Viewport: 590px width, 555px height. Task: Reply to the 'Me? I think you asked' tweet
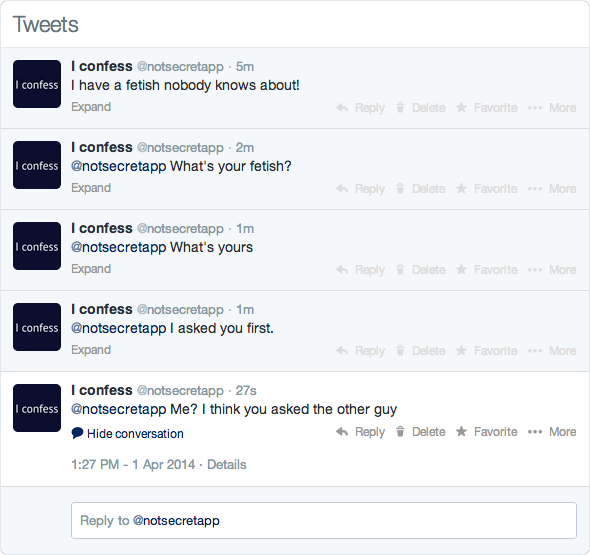coord(360,432)
